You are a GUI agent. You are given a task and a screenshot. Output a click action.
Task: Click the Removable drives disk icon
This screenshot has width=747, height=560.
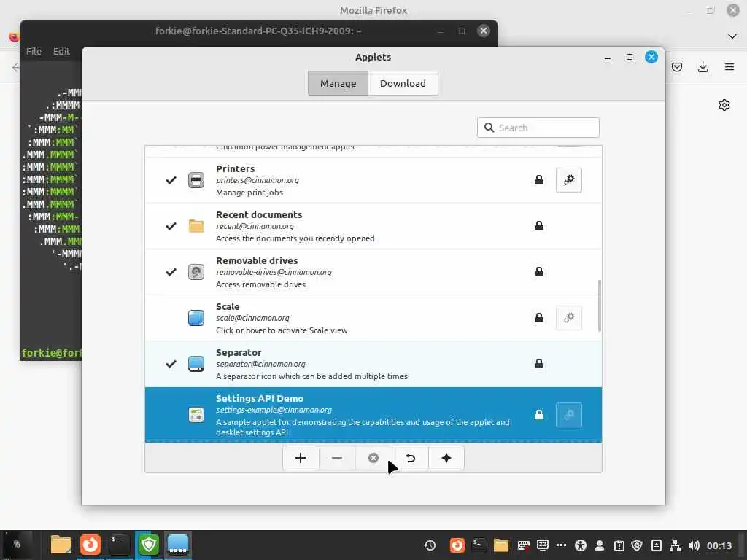(196, 272)
